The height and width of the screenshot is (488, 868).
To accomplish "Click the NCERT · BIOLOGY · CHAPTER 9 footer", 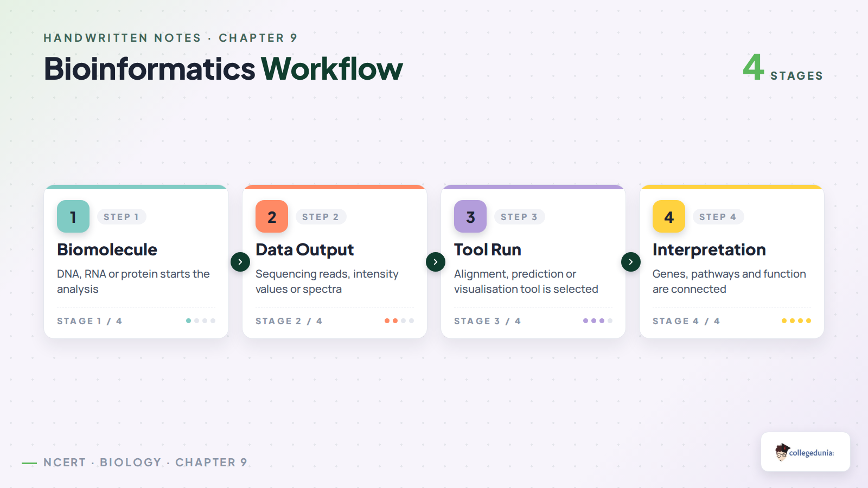I will tap(145, 463).
